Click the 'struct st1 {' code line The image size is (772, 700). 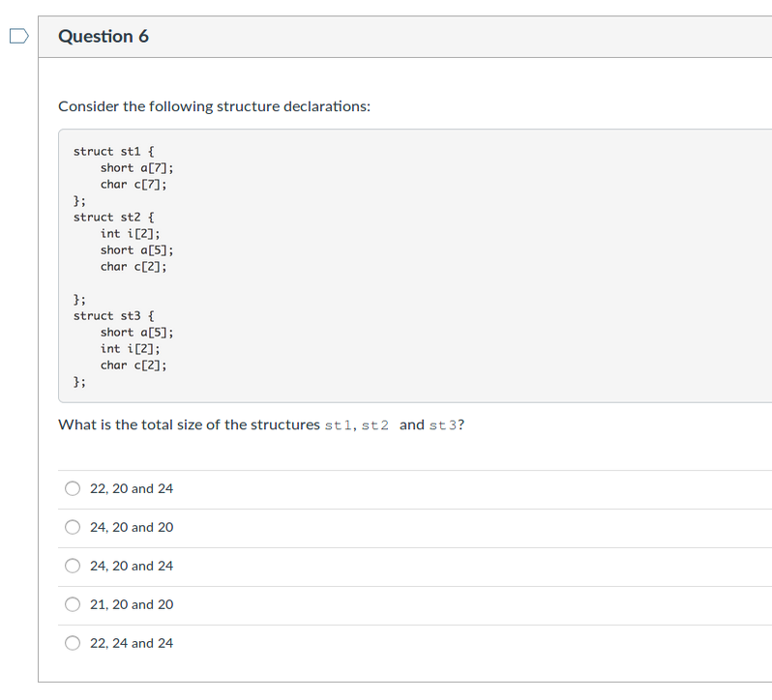114,152
